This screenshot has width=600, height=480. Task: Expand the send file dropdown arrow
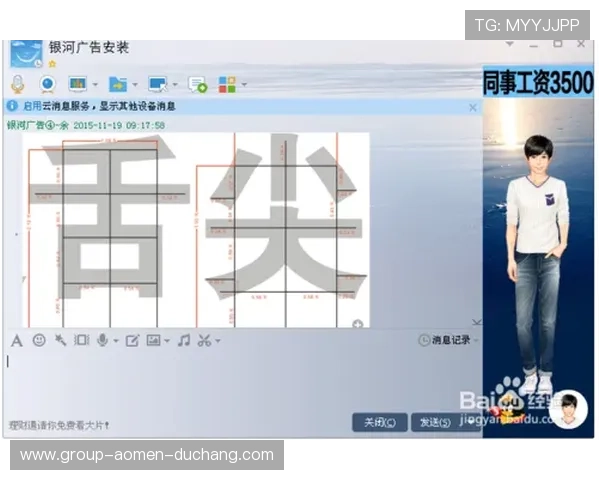(135, 84)
